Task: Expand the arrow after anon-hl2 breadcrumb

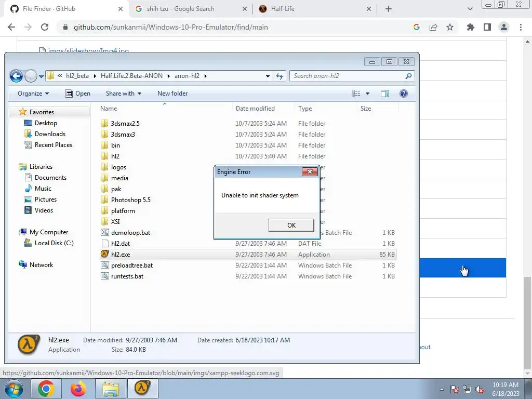Action: coord(206,76)
